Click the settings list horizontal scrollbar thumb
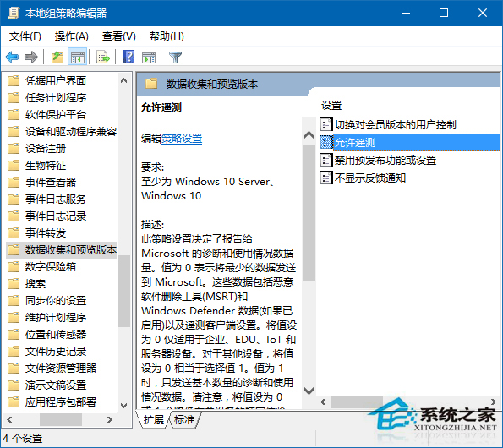The width and height of the screenshot is (503, 448). (357, 402)
